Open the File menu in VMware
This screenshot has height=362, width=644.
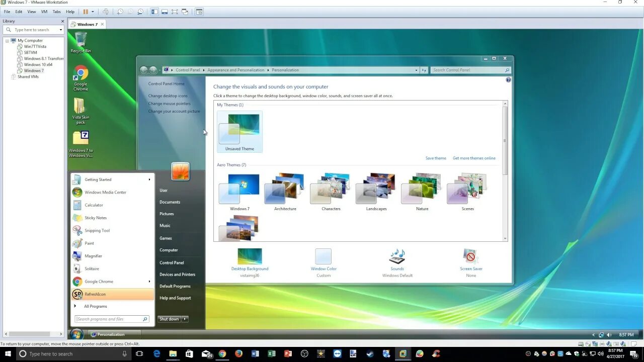[7, 12]
